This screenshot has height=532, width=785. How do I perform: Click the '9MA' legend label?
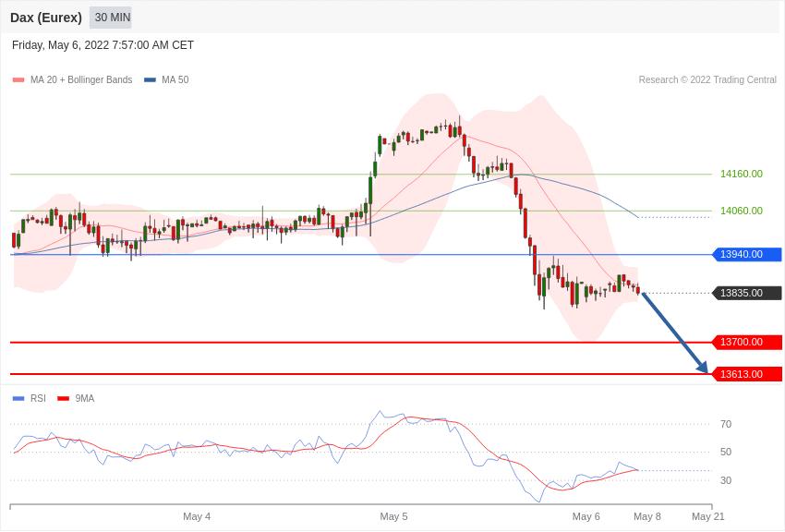[x=85, y=398]
